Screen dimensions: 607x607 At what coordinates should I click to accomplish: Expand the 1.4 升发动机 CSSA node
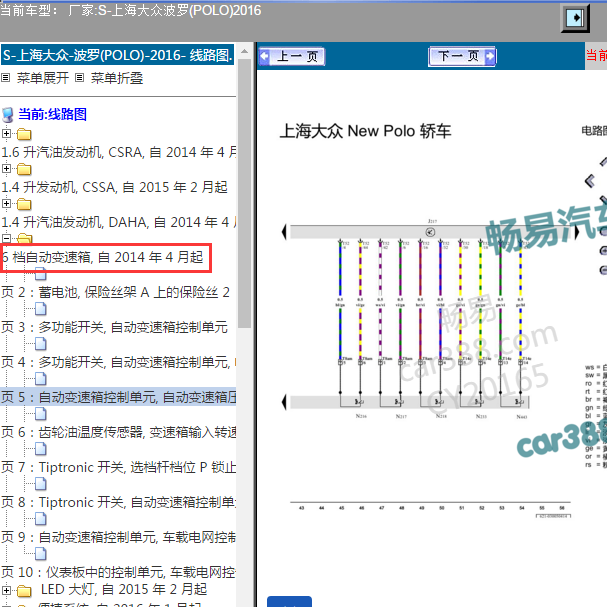(6, 168)
